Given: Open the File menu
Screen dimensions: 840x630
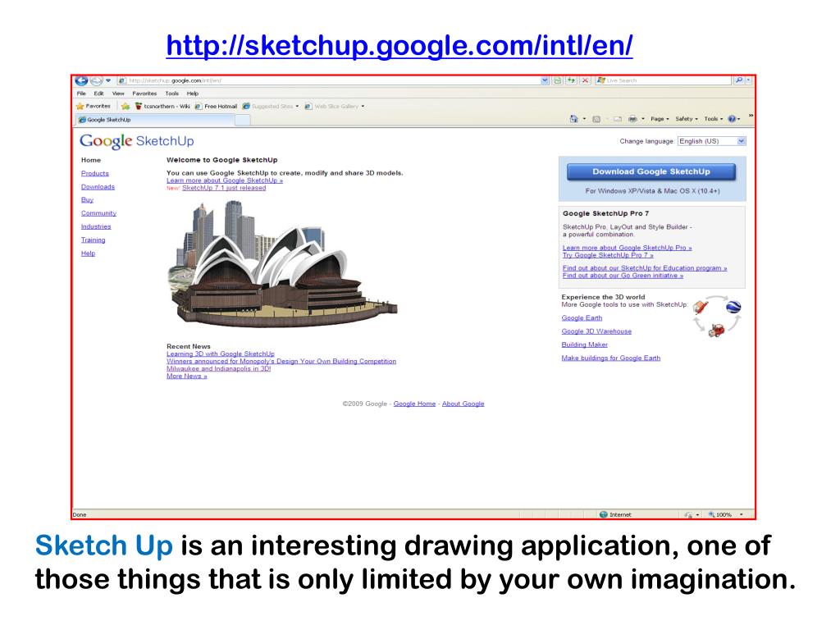Looking at the screenshot, I should click(x=81, y=94).
